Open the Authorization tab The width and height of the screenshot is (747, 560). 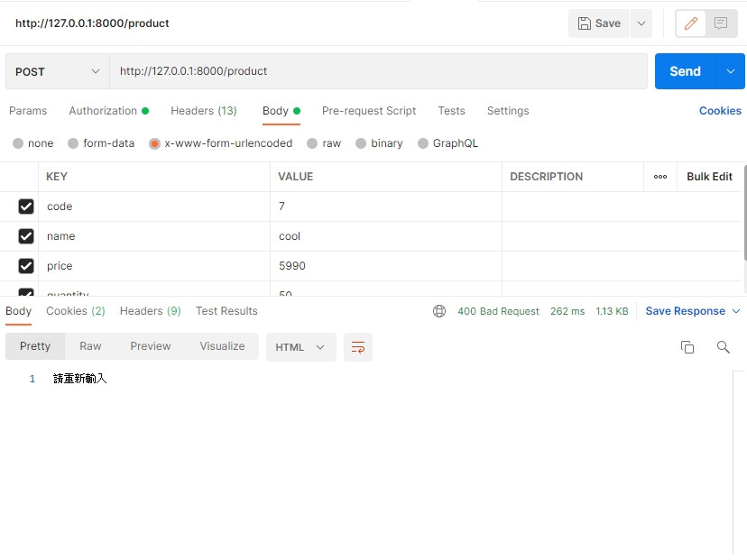[108, 111]
